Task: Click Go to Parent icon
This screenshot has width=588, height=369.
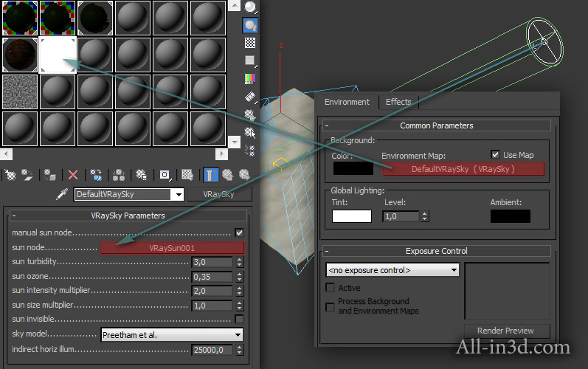Action: pyautogui.click(x=227, y=175)
